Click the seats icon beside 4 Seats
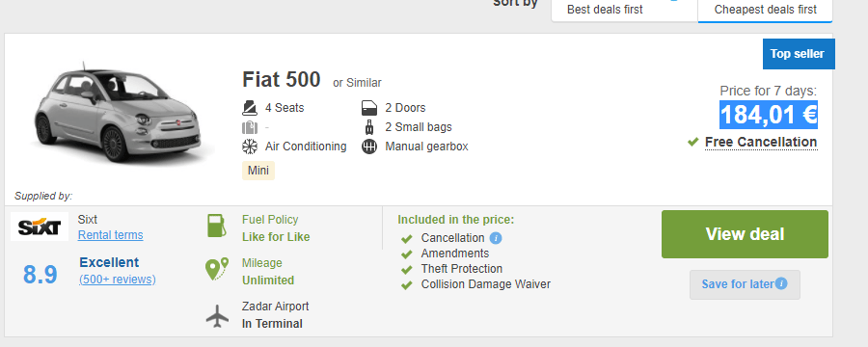868x347 pixels. click(x=250, y=107)
